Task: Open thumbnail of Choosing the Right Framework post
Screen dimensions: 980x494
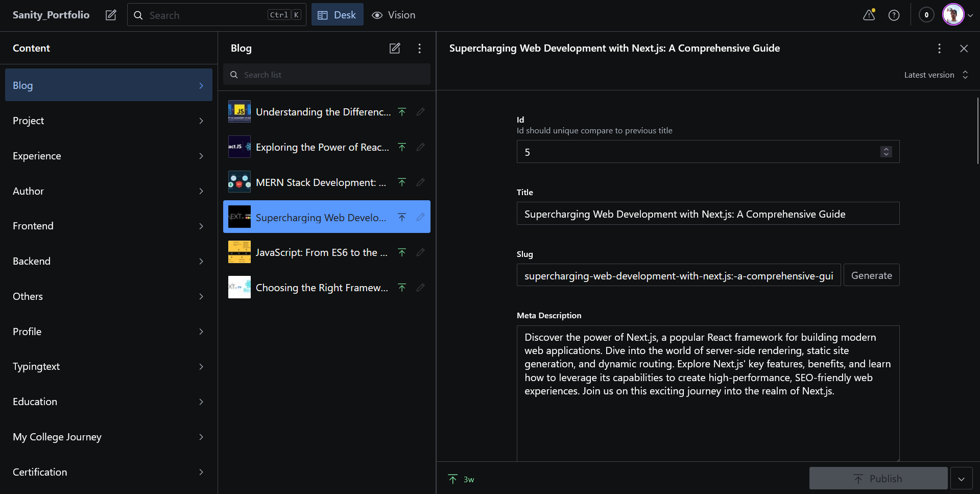Action: 240,287
